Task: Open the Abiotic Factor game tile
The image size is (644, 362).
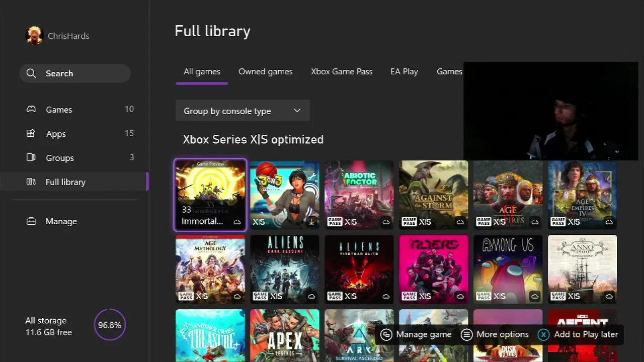Action: pyautogui.click(x=359, y=195)
